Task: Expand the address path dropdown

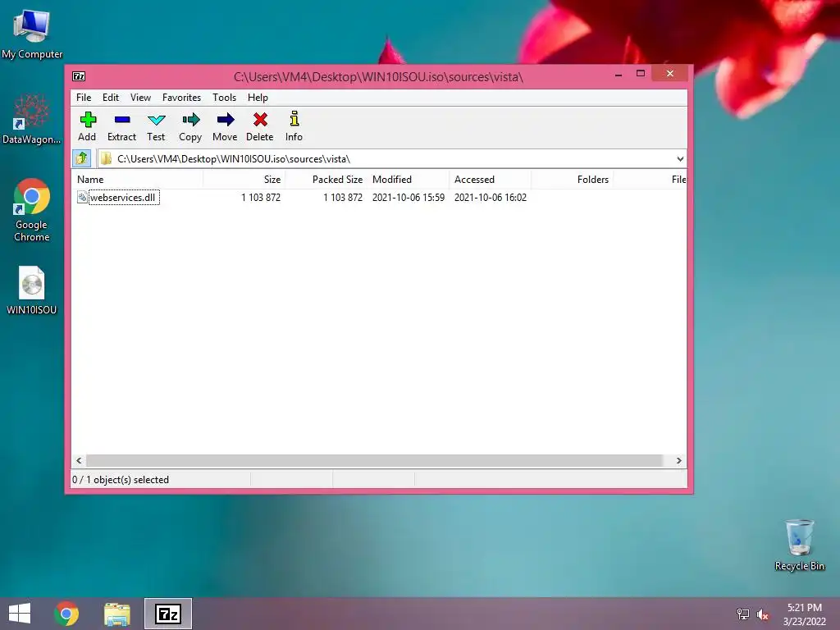Action: (x=680, y=158)
